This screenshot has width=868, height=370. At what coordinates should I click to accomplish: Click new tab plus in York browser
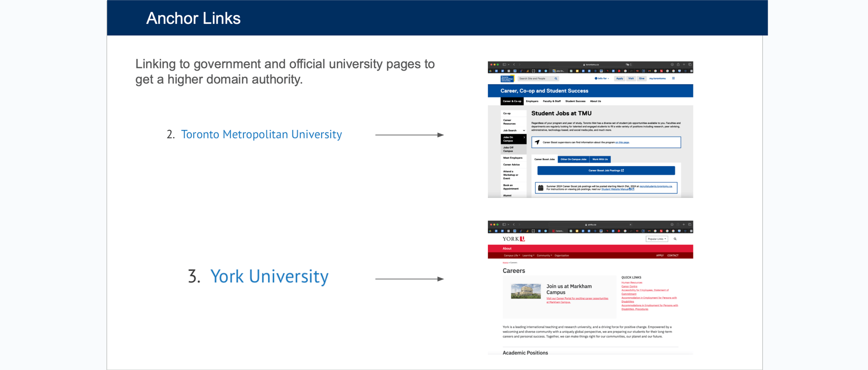[684, 224]
